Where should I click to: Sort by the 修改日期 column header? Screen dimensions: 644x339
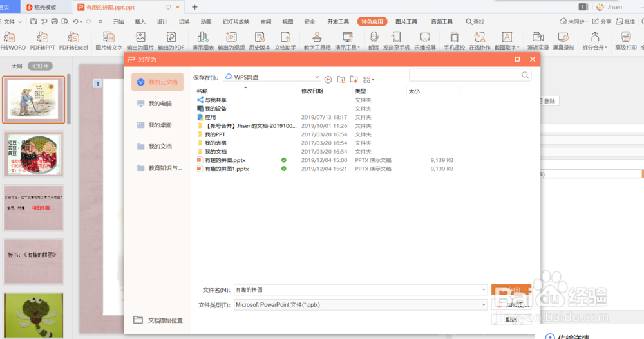pos(312,91)
